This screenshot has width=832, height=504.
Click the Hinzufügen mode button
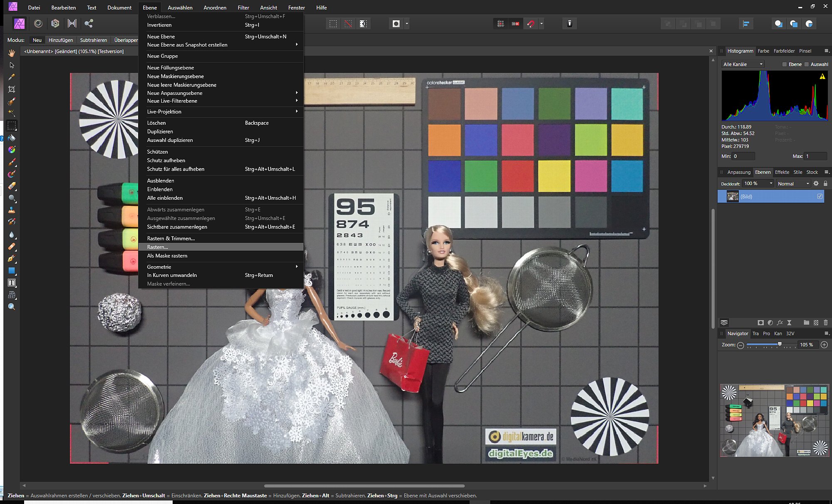[x=61, y=40]
